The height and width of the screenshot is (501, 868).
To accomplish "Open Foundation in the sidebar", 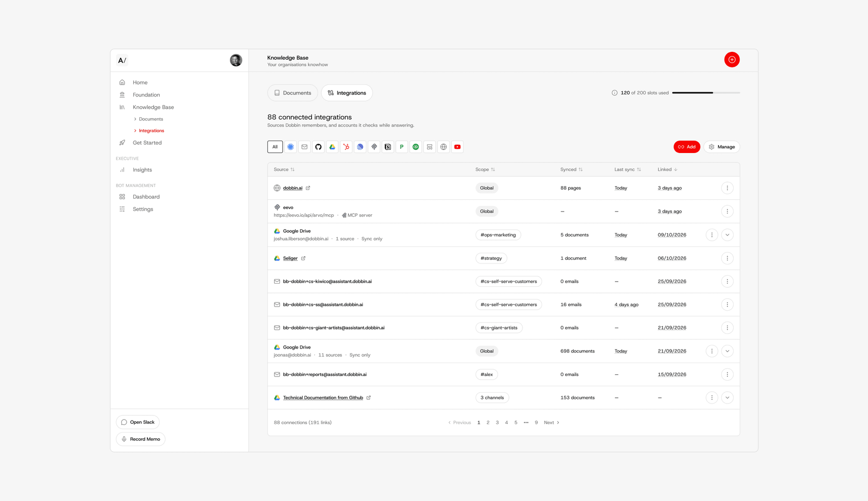I will tap(146, 95).
